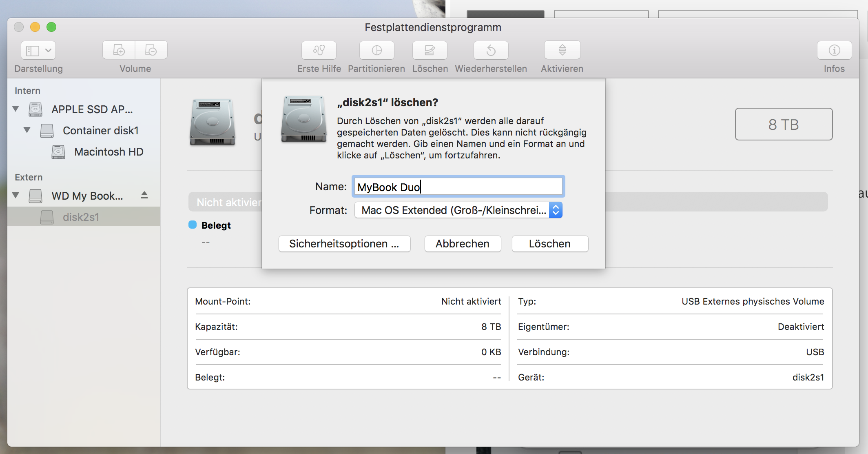Confirm with the Löschen dialog button
This screenshot has width=868, height=454.
point(549,244)
